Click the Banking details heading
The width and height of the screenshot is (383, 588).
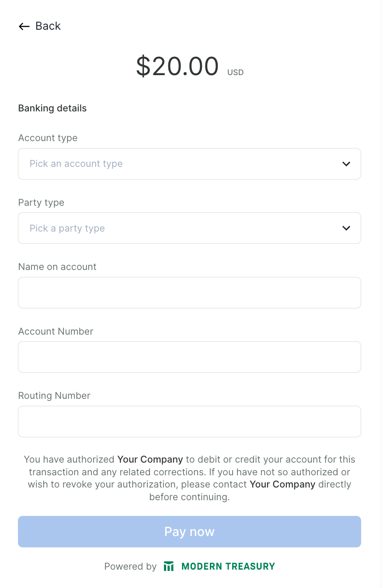pos(52,108)
